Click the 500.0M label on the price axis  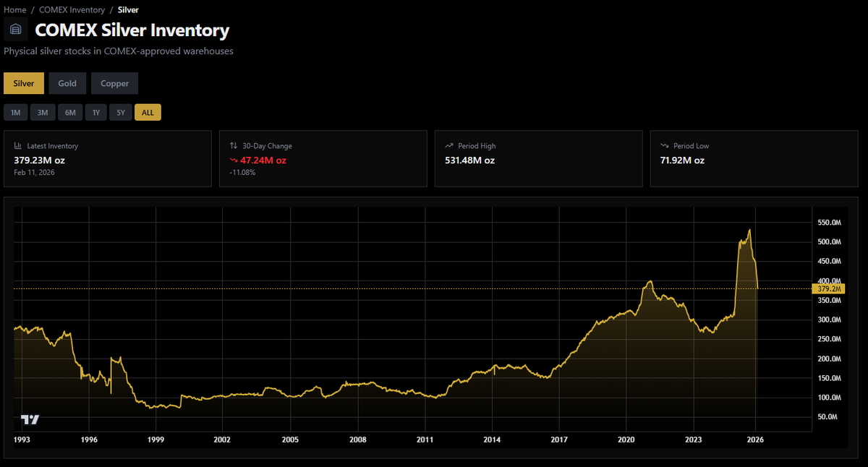[x=830, y=242]
